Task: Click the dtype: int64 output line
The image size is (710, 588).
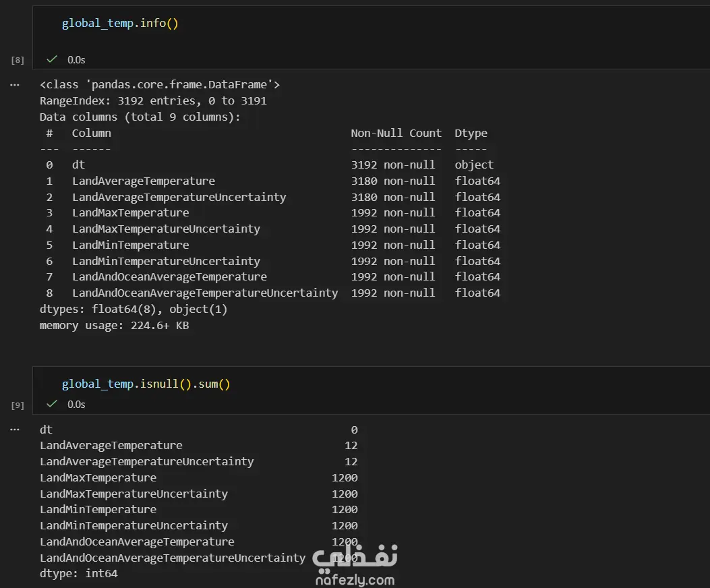Action: click(x=78, y=574)
